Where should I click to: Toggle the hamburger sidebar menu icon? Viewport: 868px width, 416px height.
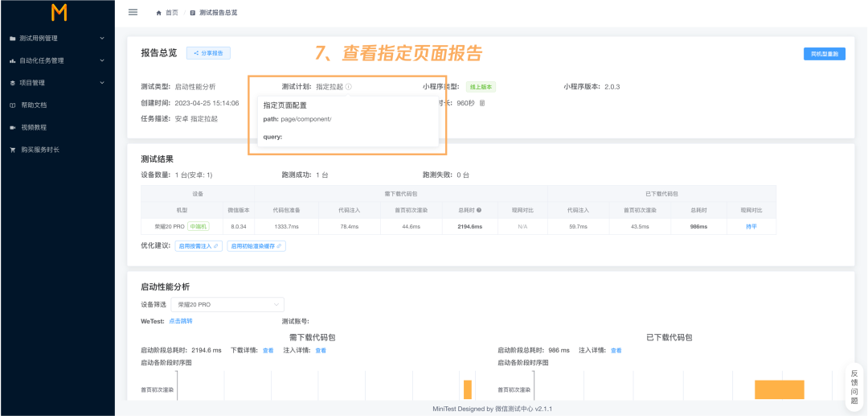coord(133,11)
